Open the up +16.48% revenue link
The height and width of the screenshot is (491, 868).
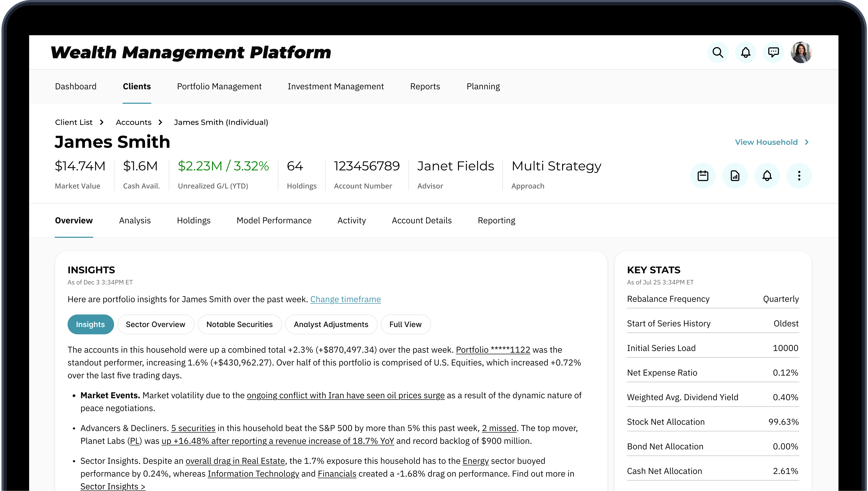(x=278, y=441)
